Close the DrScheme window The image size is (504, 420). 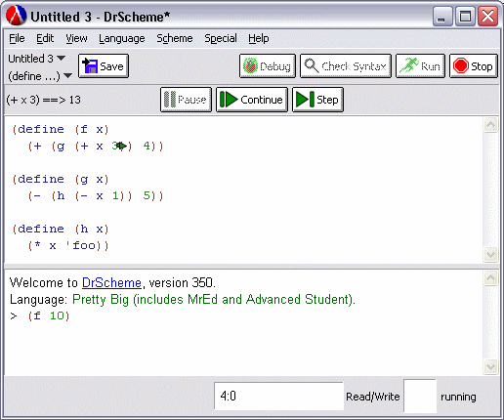click(487, 17)
